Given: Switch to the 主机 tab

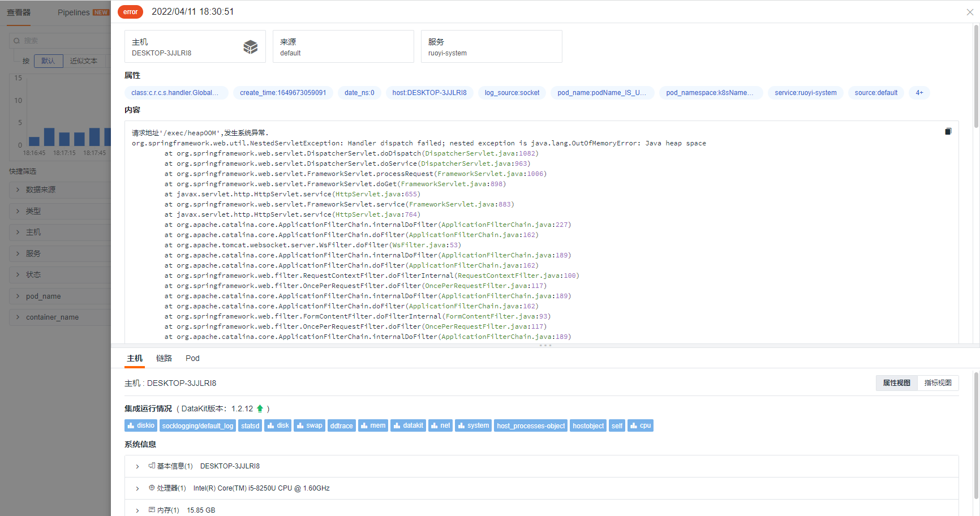Looking at the screenshot, I should tap(135, 358).
